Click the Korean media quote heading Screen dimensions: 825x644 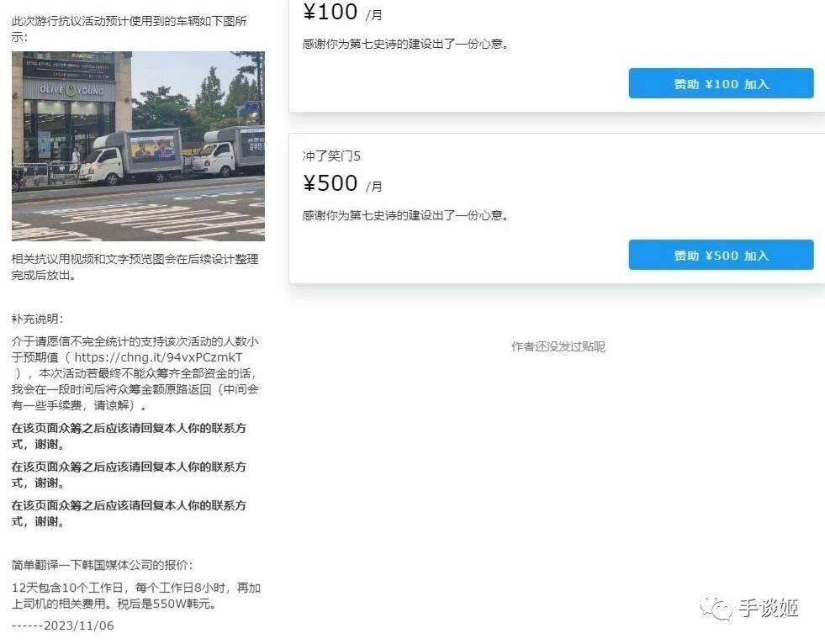point(102,565)
